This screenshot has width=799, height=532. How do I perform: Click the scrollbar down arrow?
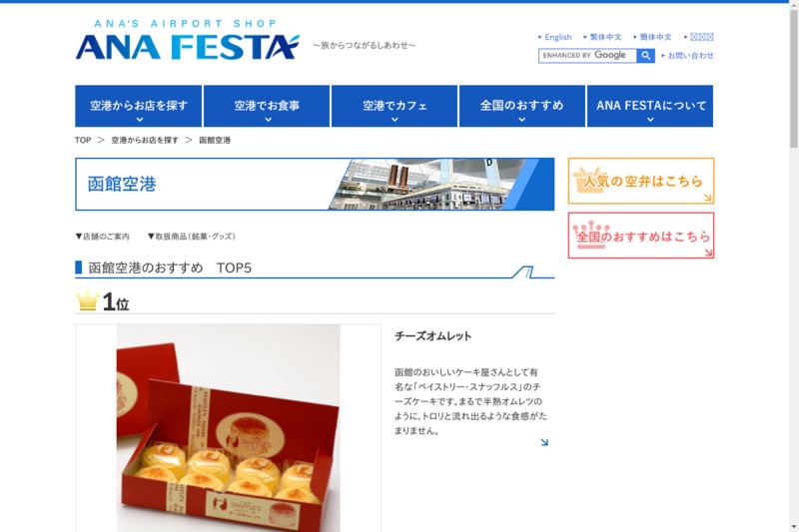click(x=794, y=527)
